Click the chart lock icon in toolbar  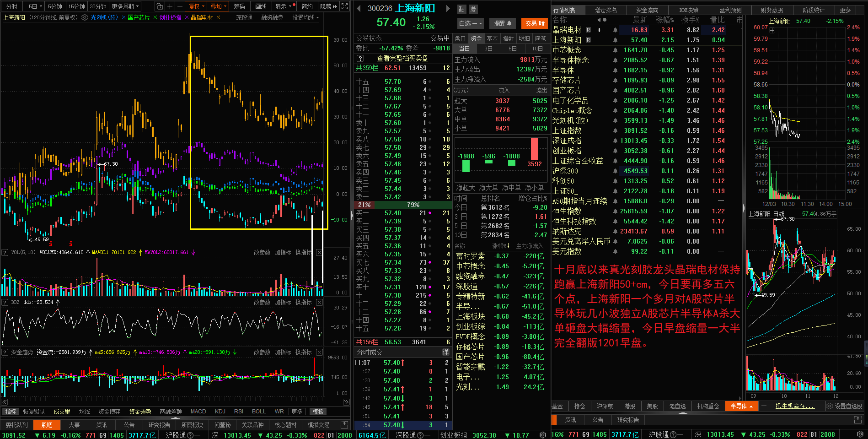pos(160,6)
